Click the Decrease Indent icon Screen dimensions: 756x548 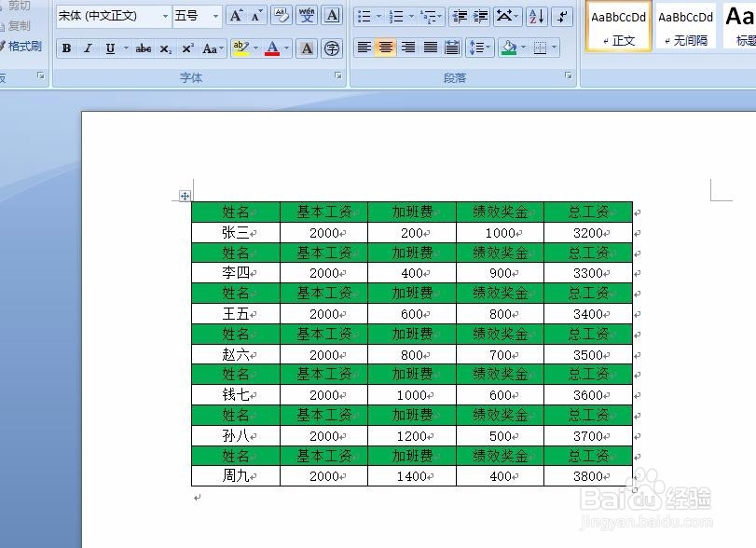click(460, 17)
